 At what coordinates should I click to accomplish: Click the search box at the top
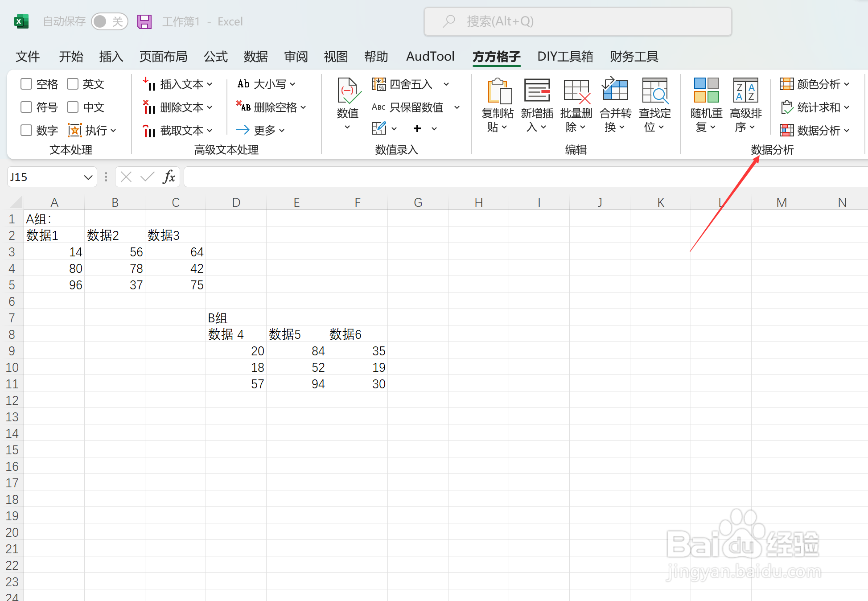577,21
